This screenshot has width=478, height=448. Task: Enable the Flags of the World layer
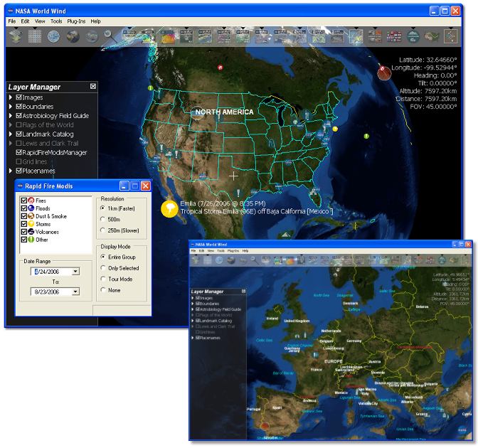19,124
